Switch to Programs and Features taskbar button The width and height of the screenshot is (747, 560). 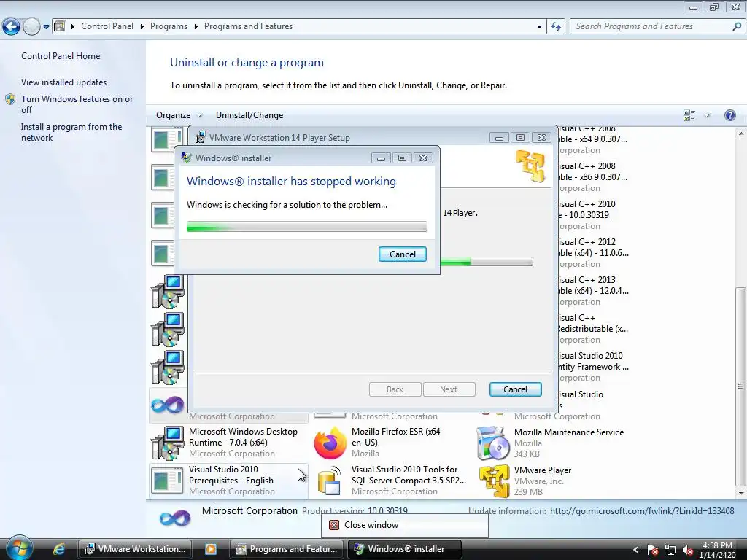pos(287,549)
